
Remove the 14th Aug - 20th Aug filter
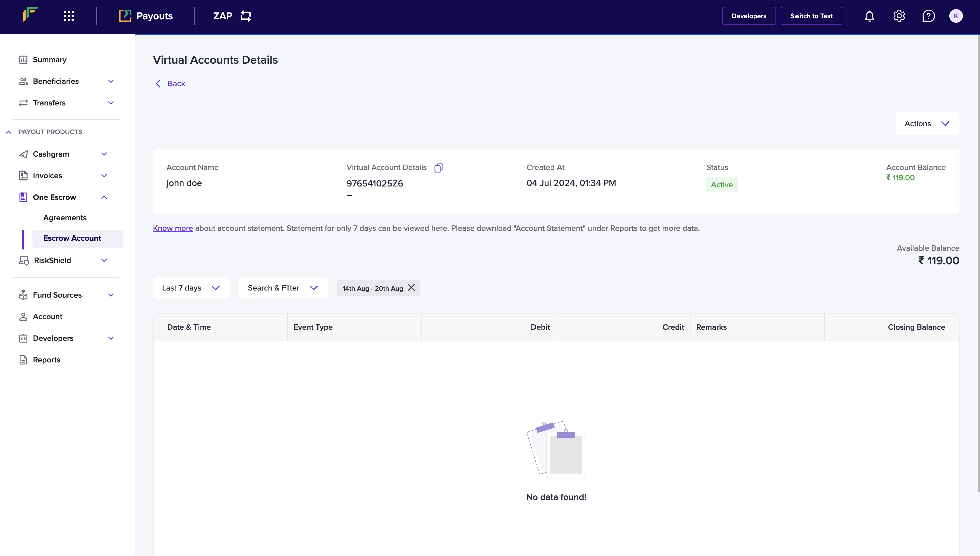(411, 288)
